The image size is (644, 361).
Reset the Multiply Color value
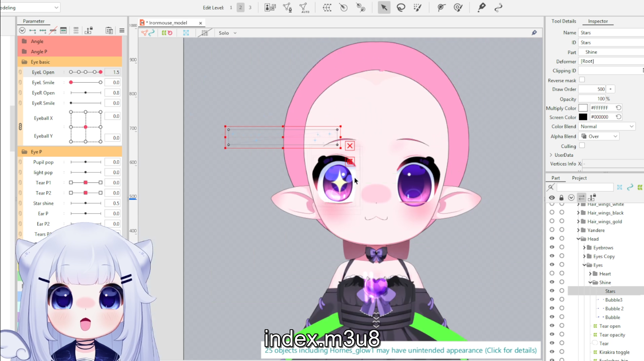[x=619, y=108]
